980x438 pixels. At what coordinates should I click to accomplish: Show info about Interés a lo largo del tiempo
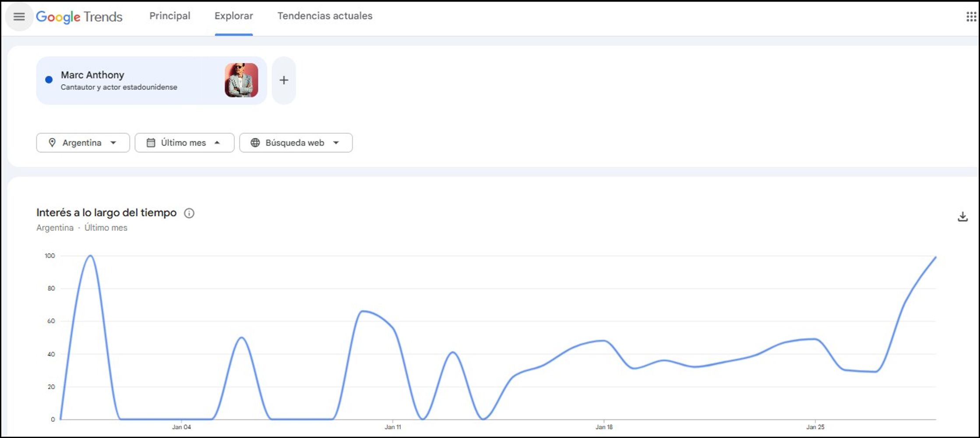pyautogui.click(x=189, y=213)
